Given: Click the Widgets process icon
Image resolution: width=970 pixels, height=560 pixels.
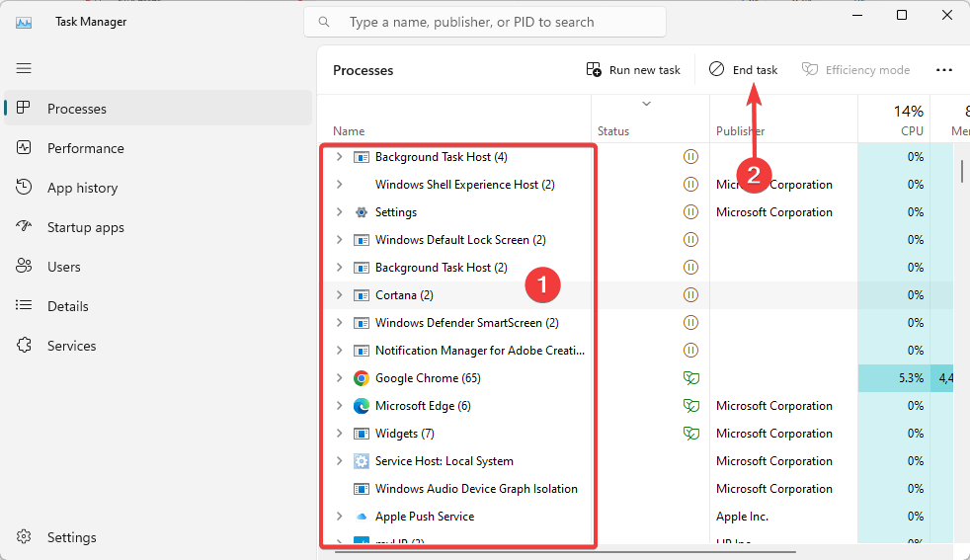Looking at the screenshot, I should [362, 434].
